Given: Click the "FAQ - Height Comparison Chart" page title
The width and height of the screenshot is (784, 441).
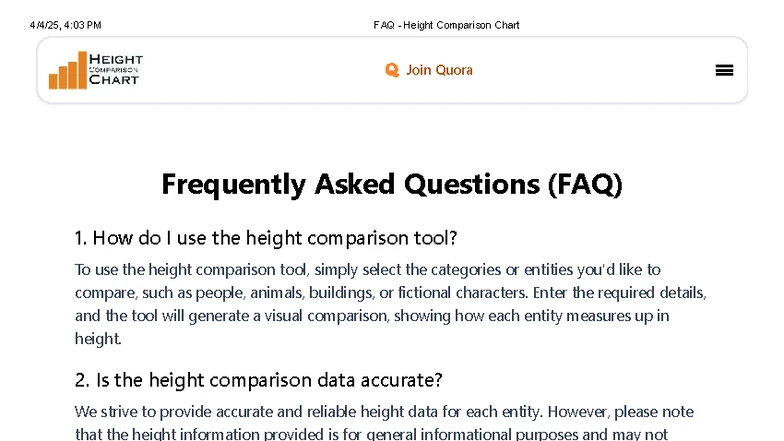Looking at the screenshot, I should coord(446,25).
